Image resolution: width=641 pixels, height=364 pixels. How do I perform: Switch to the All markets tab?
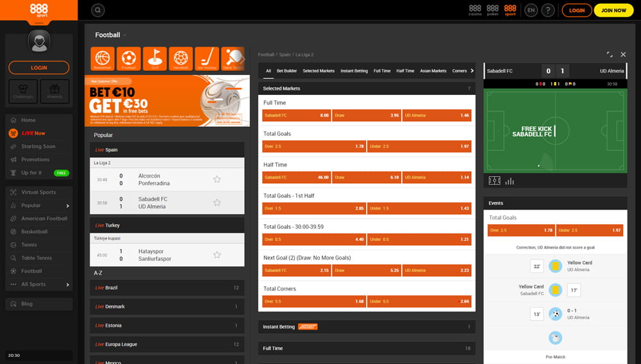(268, 70)
